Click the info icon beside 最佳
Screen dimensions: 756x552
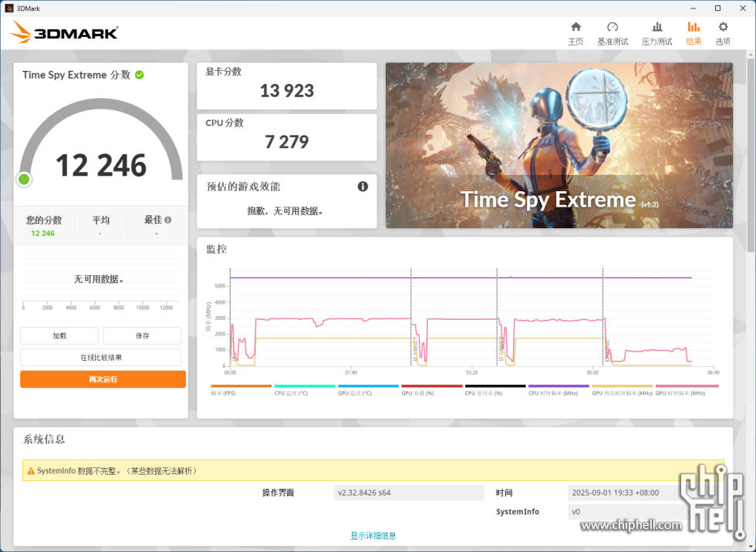(168, 220)
